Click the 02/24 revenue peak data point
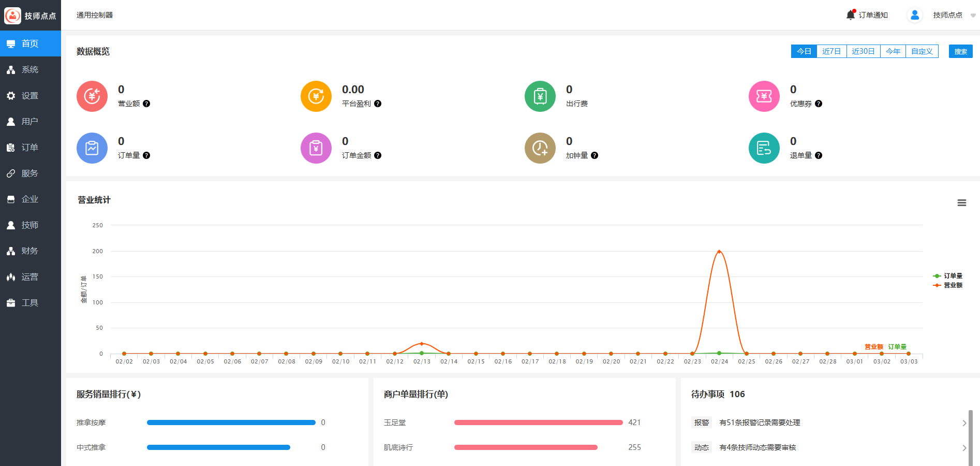 pyautogui.click(x=719, y=252)
